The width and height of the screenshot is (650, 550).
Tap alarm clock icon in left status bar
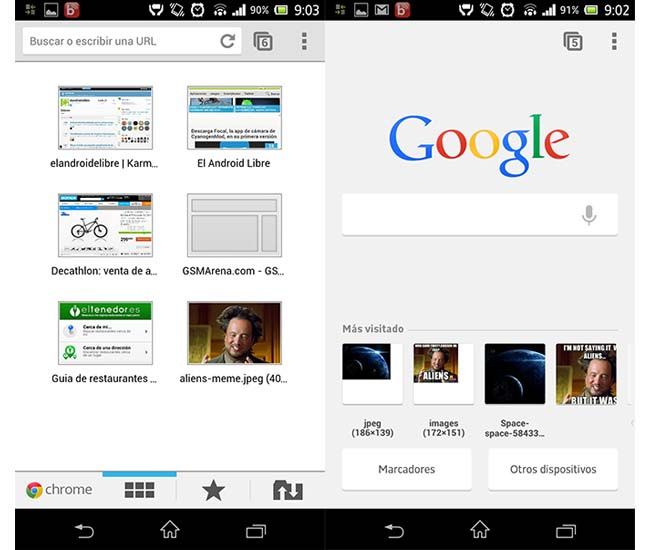(x=197, y=10)
